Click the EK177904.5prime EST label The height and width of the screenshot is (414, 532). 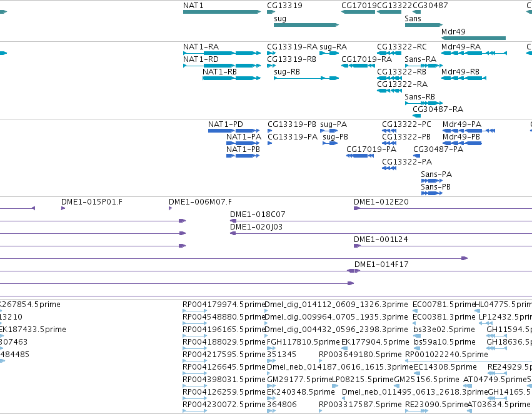[x=375, y=342]
